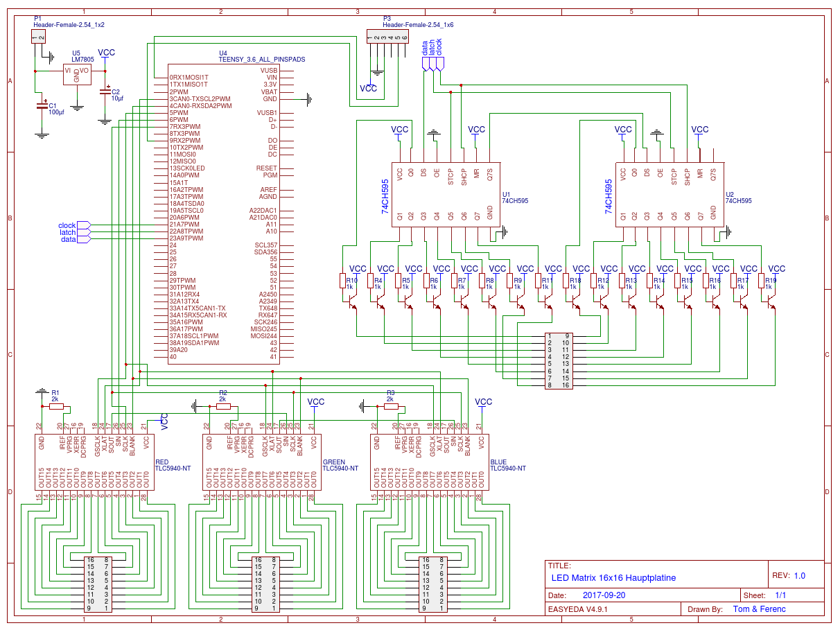The image size is (840, 630).
Task: Select resistor R7 1k
Action: pyautogui.click(x=454, y=281)
